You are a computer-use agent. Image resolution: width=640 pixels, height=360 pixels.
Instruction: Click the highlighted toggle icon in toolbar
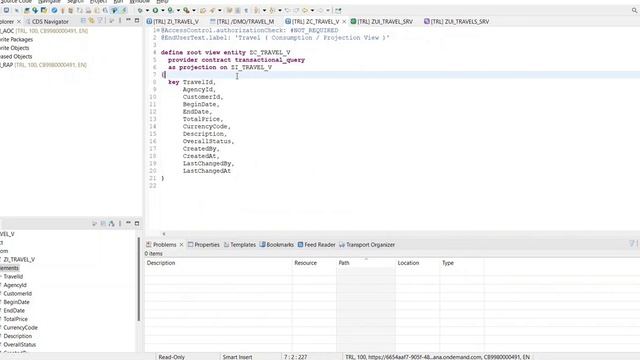115,10
